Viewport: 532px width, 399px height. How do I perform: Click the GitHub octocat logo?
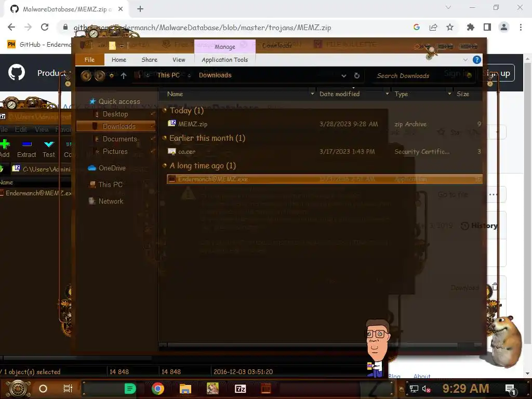coord(17,72)
